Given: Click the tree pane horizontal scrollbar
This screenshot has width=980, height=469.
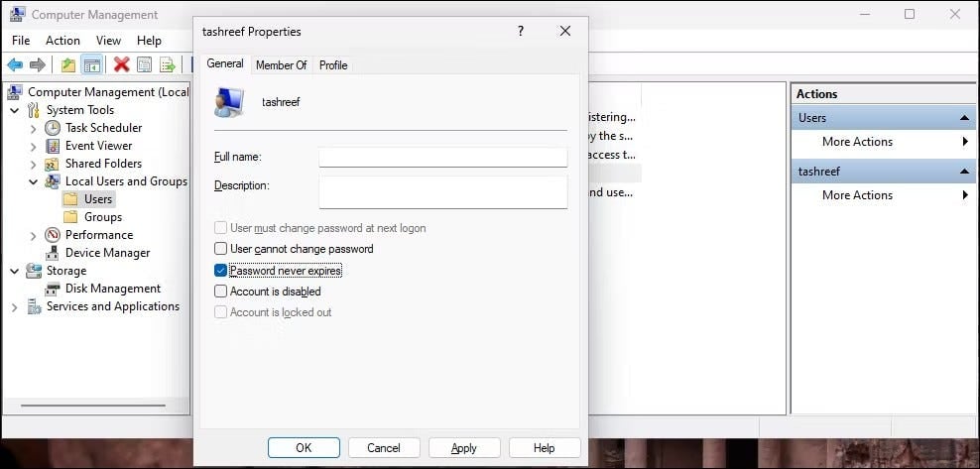Looking at the screenshot, I should [93, 406].
